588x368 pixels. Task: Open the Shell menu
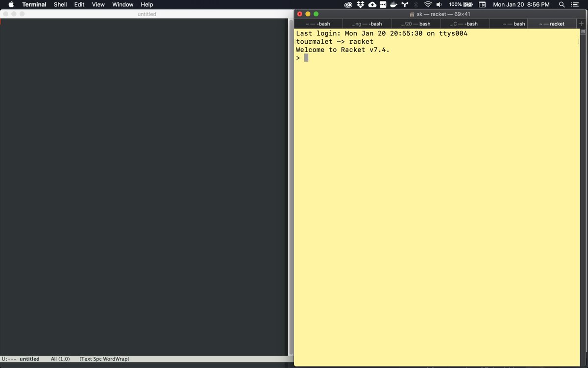[60, 4]
